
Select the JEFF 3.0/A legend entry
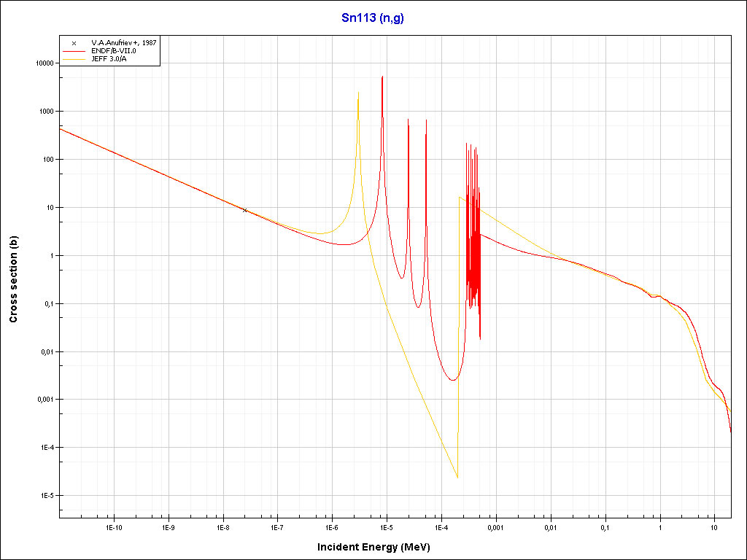(109, 59)
